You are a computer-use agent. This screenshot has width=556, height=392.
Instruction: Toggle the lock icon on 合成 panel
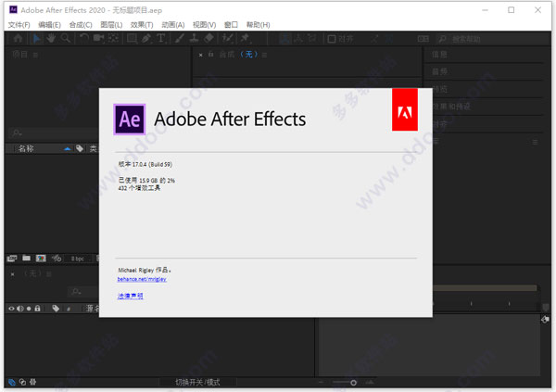point(211,55)
